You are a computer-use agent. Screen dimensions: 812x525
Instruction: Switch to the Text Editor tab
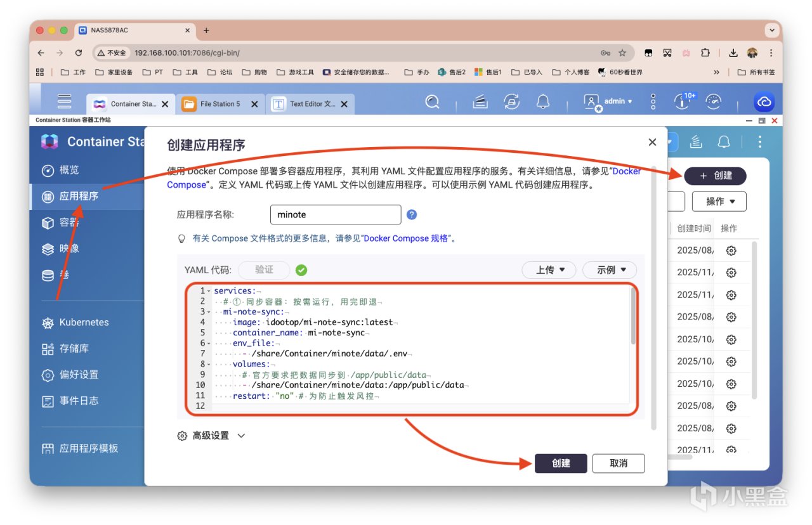pyautogui.click(x=310, y=104)
